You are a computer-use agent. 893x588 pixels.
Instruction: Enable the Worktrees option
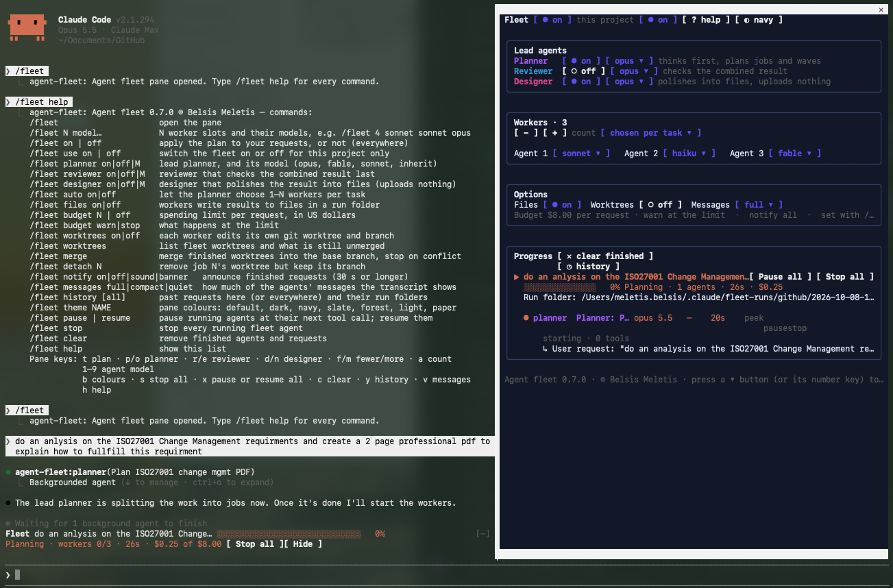click(660, 205)
